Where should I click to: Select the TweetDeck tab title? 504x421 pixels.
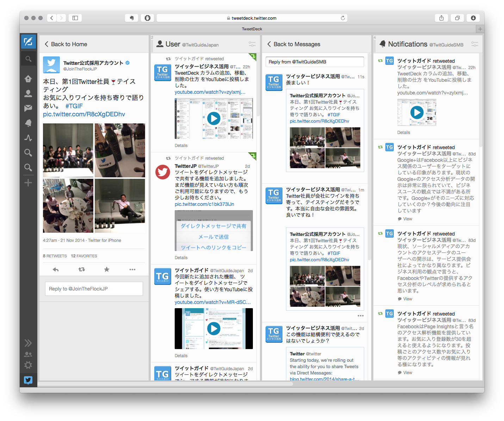pyautogui.click(x=252, y=29)
